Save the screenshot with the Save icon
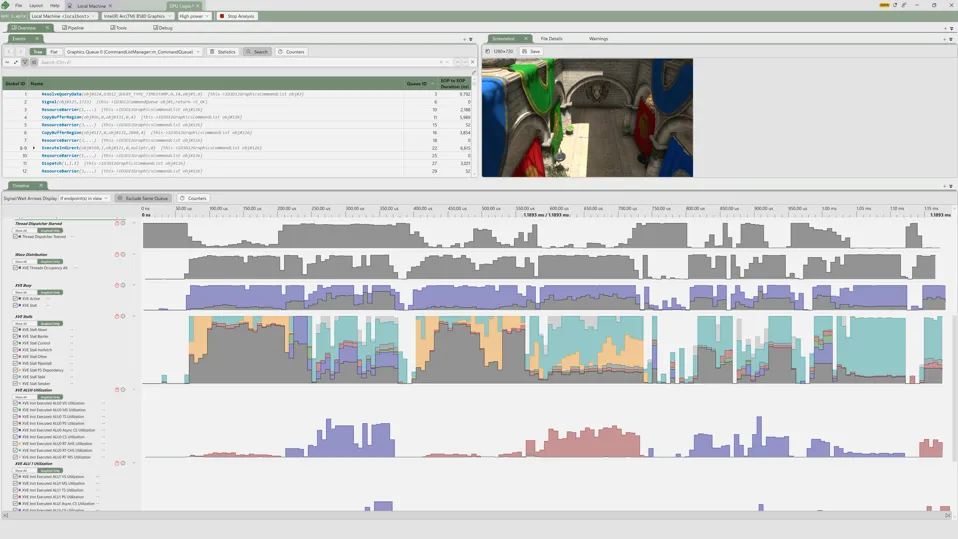The image size is (958, 539). pyautogui.click(x=531, y=51)
